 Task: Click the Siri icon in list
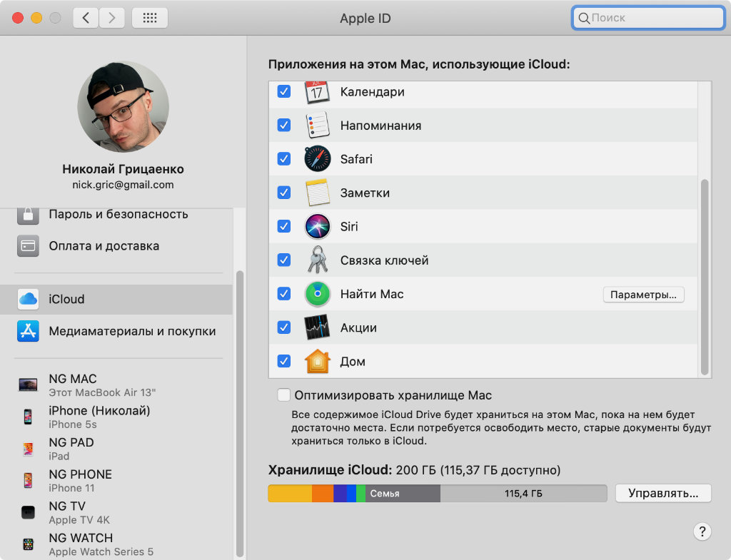click(318, 227)
